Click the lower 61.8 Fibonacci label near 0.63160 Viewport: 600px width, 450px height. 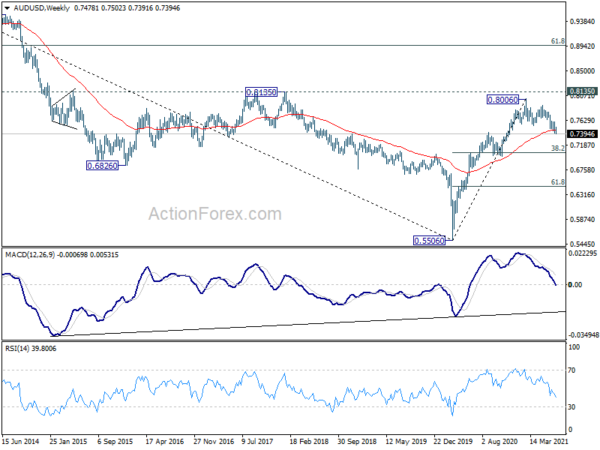pos(558,183)
